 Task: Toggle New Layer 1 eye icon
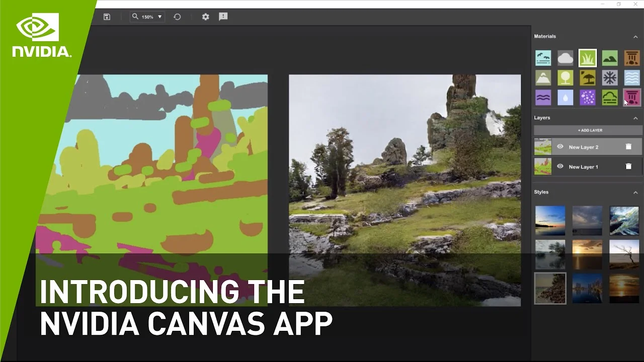pyautogui.click(x=560, y=166)
